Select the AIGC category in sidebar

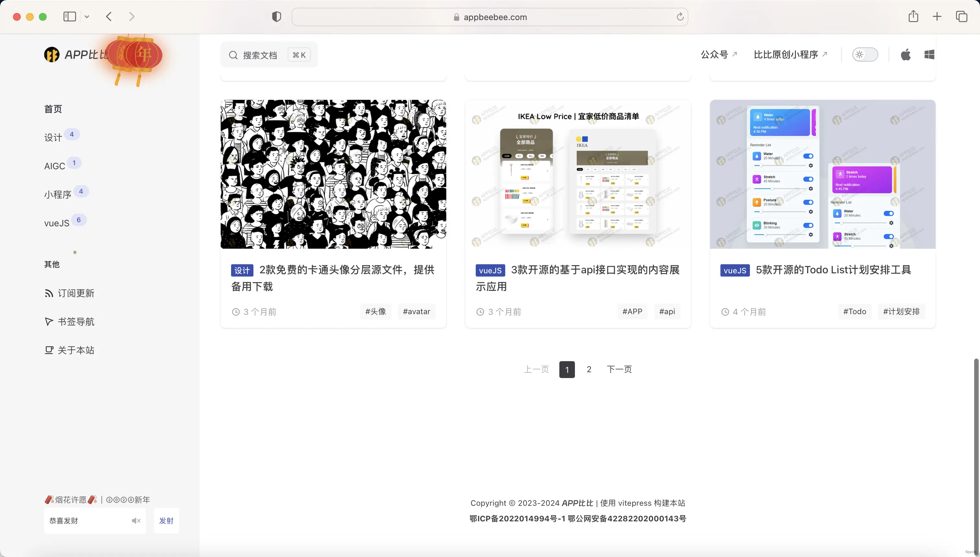pyautogui.click(x=55, y=166)
